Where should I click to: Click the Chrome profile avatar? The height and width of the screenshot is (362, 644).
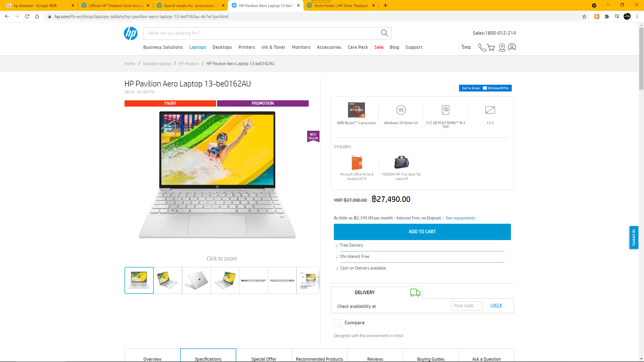pos(627,16)
